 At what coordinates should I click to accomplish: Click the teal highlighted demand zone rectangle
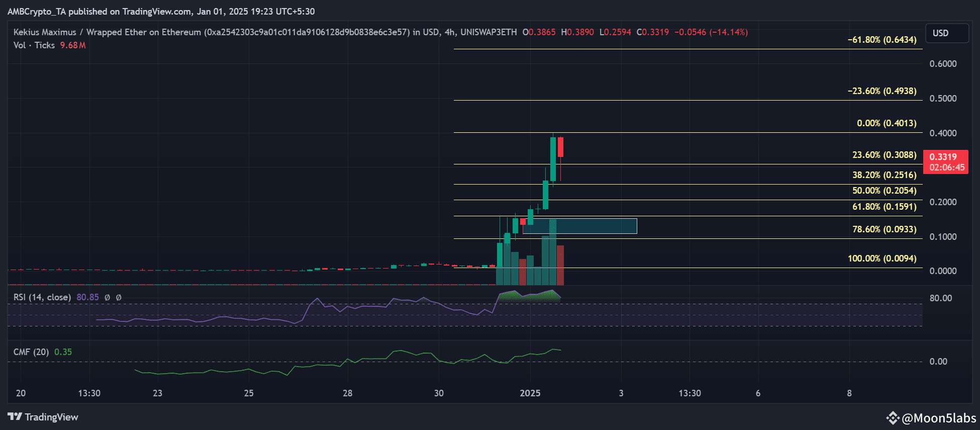(580, 226)
